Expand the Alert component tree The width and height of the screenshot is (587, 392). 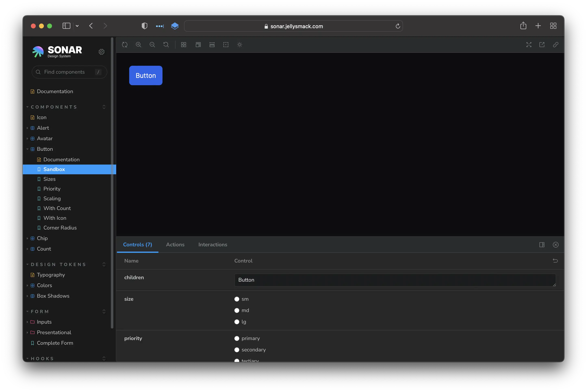[x=27, y=128]
